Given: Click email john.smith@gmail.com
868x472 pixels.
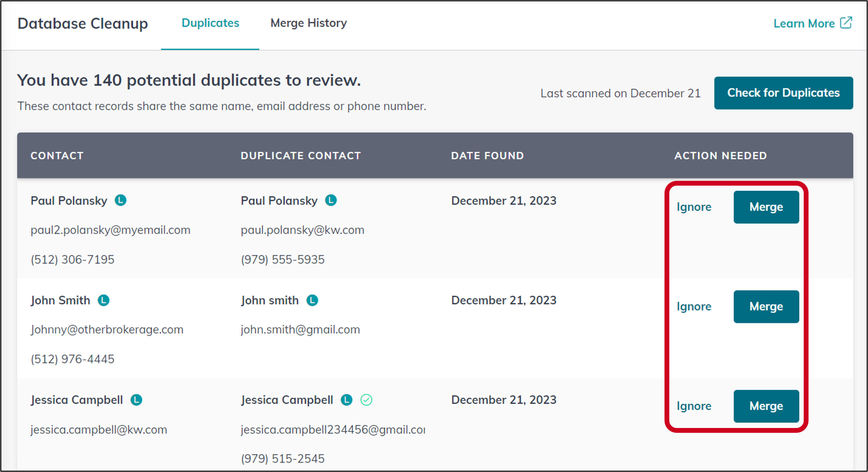Looking at the screenshot, I should (x=300, y=330).
